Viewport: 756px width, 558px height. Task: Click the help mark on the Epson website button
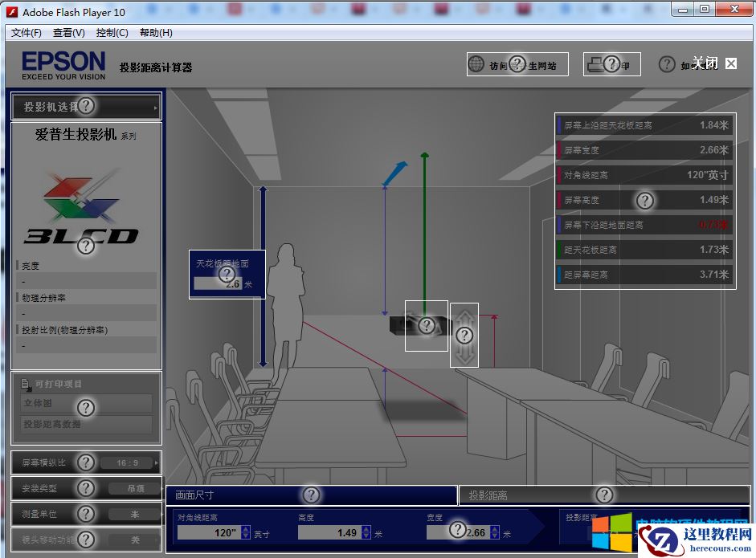point(517,63)
